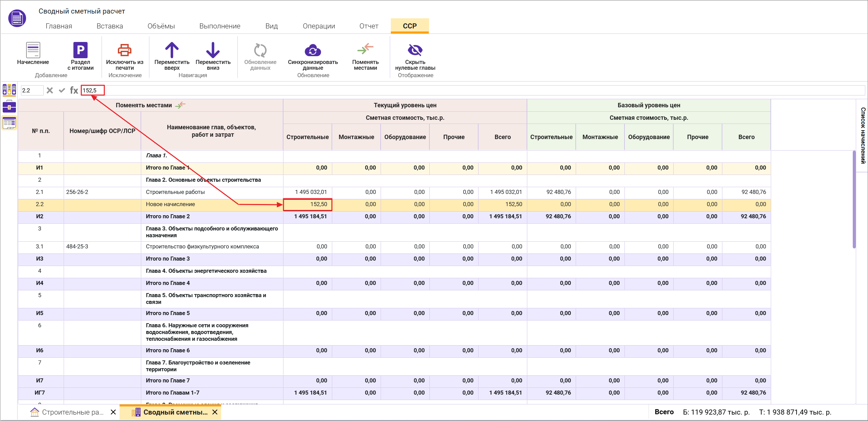The width and height of the screenshot is (868, 421).
Task: Move row down with Переместить вниз
Action: 213,50
